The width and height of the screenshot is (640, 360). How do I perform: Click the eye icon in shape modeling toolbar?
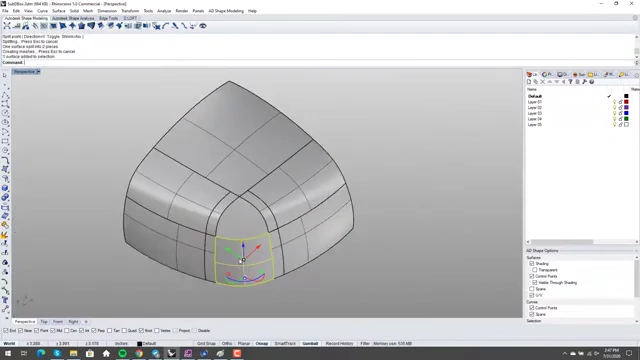(203, 26)
